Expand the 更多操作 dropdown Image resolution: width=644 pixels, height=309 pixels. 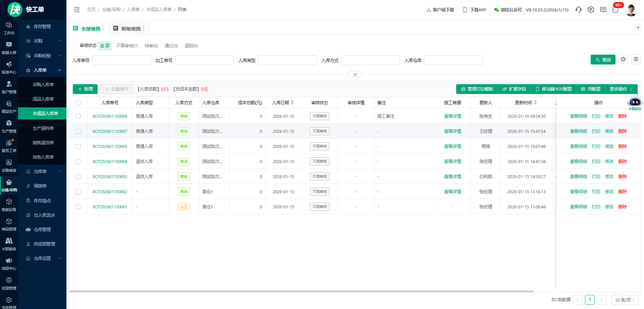coord(621,89)
